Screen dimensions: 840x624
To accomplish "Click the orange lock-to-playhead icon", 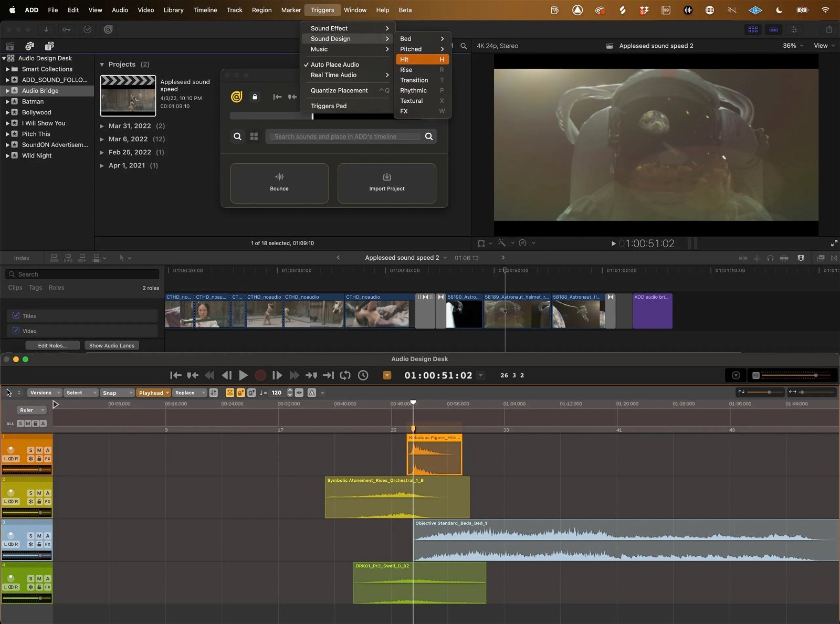I will tap(240, 393).
